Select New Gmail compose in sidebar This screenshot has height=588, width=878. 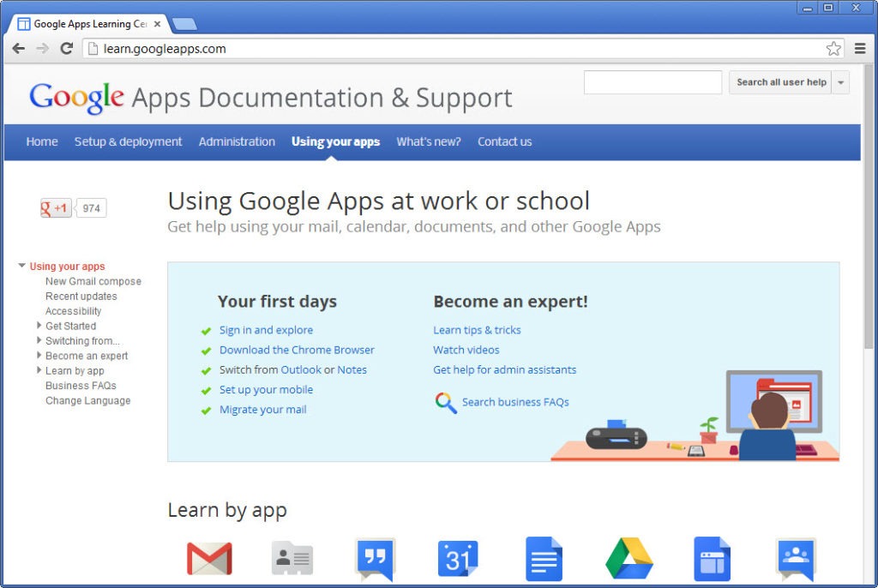pos(93,281)
